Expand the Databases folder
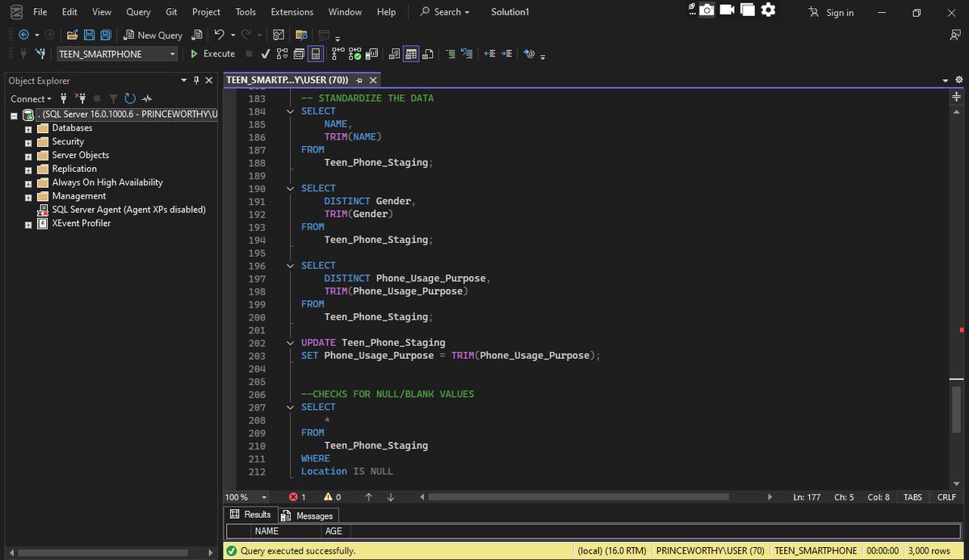969x560 pixels. coord(28,128)
